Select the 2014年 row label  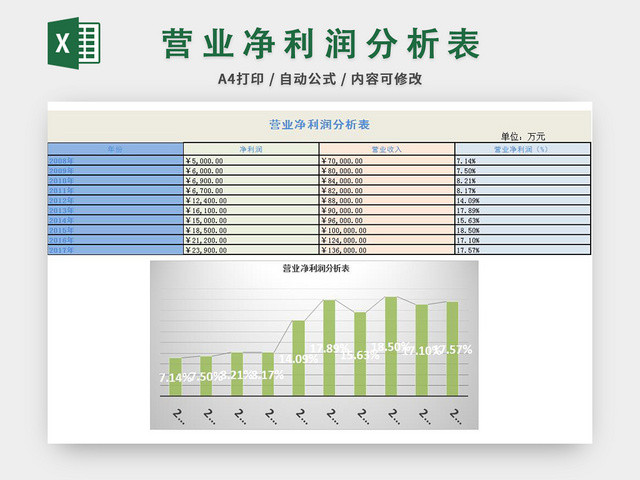[116, 220]
